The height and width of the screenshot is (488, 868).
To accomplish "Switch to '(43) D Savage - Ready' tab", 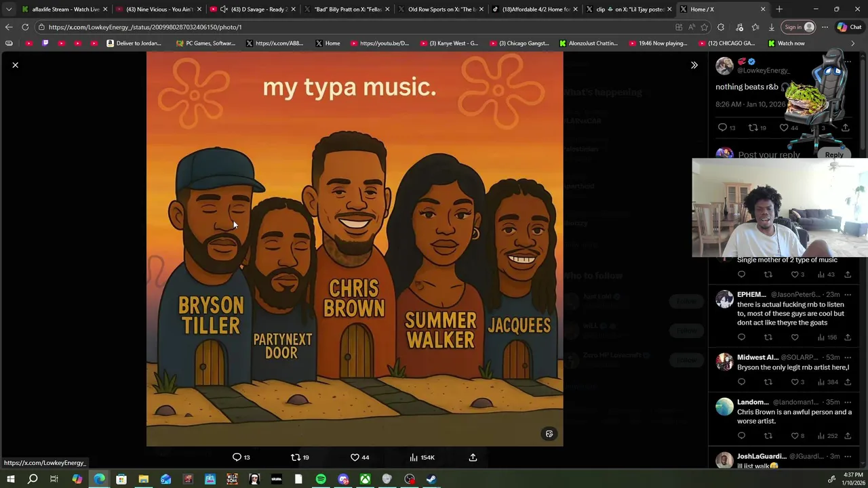I will click(x=252, y=9).
